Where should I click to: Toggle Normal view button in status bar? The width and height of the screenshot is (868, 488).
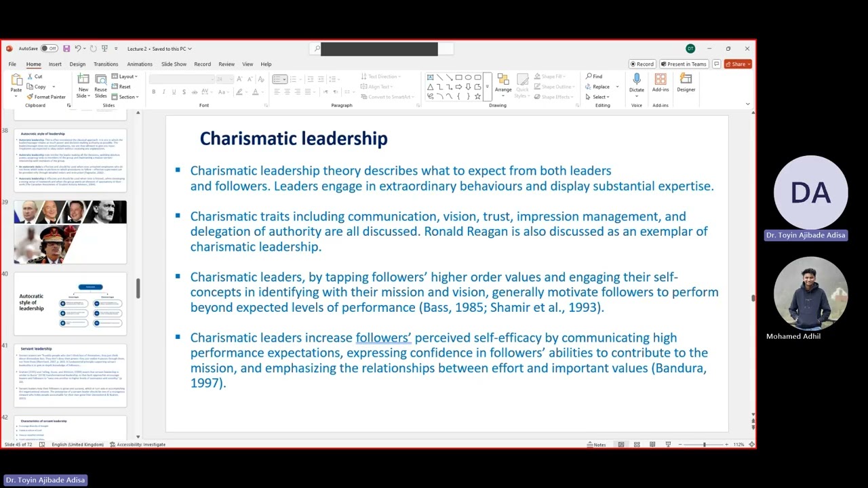click(620, 445)
